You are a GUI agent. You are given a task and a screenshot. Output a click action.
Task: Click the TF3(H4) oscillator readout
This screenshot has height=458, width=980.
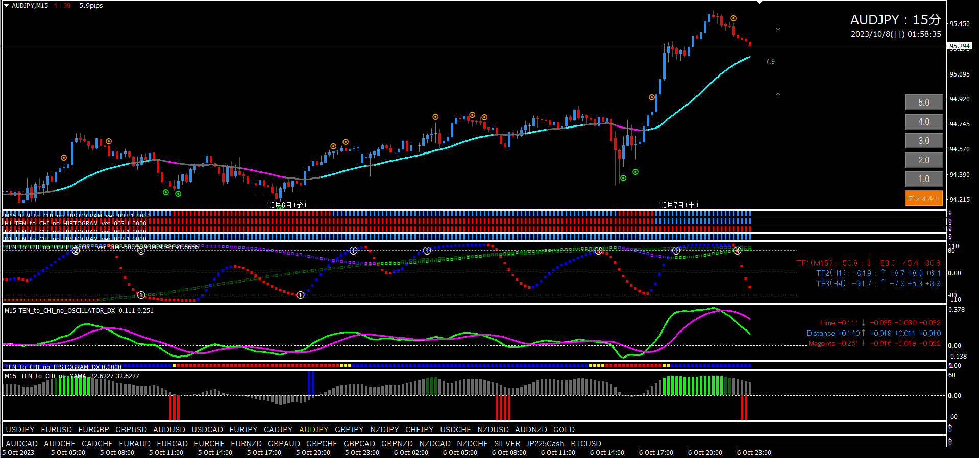coord(878,284)
